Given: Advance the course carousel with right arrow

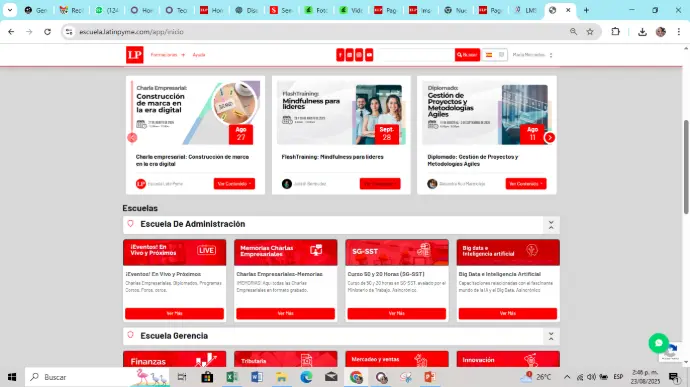Looking at the screenshot, I should pos(550,137).
